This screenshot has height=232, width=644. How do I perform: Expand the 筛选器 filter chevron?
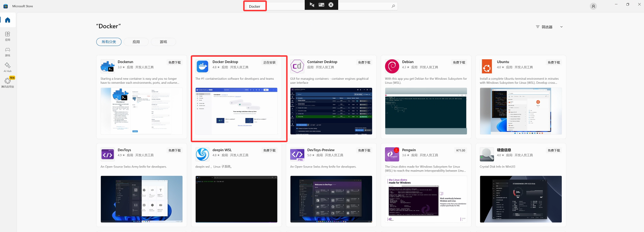[x=561, y=27]
